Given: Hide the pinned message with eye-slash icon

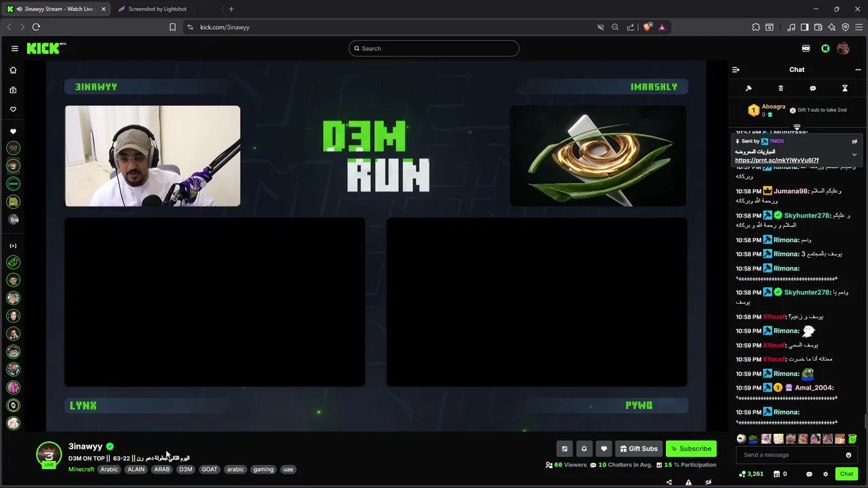Looking at the screenshot, I should click(x=854, y=142).
